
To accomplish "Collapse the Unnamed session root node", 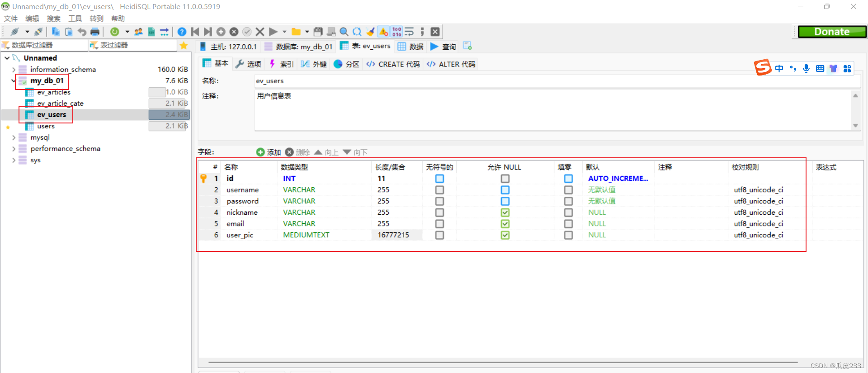I will [7, 58].
